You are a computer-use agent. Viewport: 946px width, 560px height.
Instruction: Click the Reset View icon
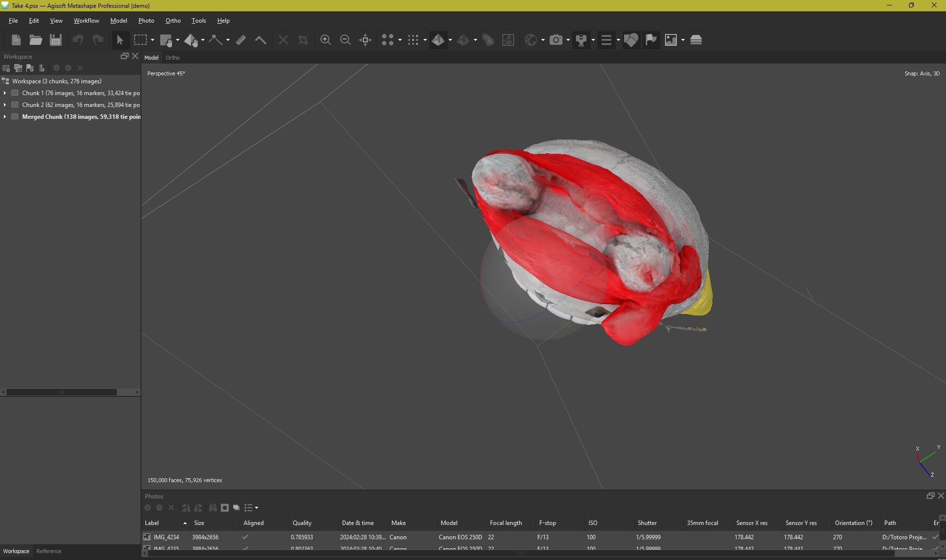point(365,40)
